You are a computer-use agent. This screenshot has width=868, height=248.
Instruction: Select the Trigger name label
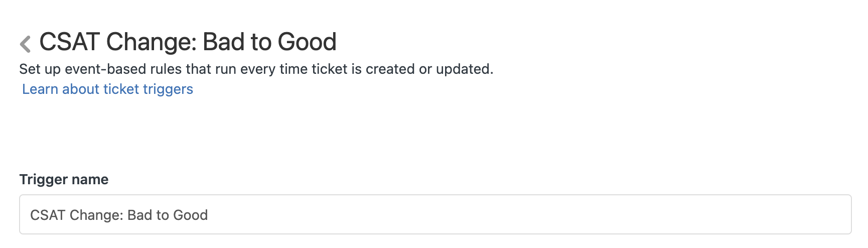(64, 179)
